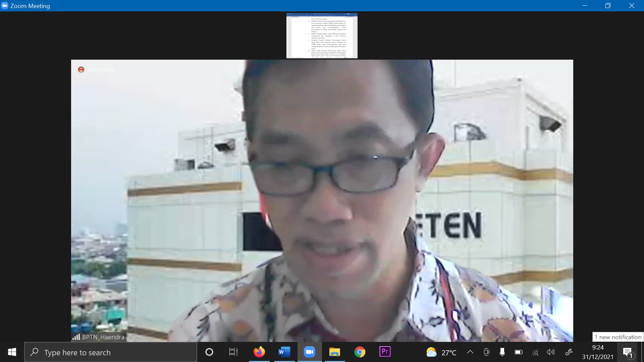
Task: Open Wi-Fi network settings in tray
Action: tap(535, 352)
